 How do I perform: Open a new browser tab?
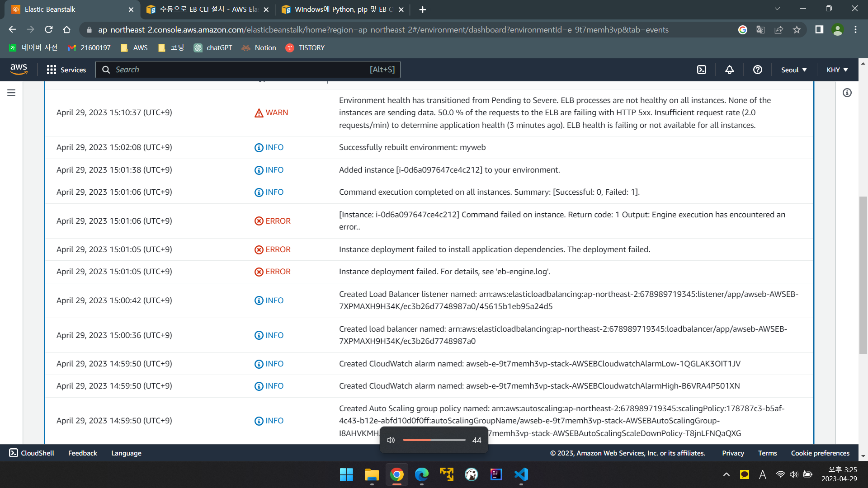tap(422, 9)
